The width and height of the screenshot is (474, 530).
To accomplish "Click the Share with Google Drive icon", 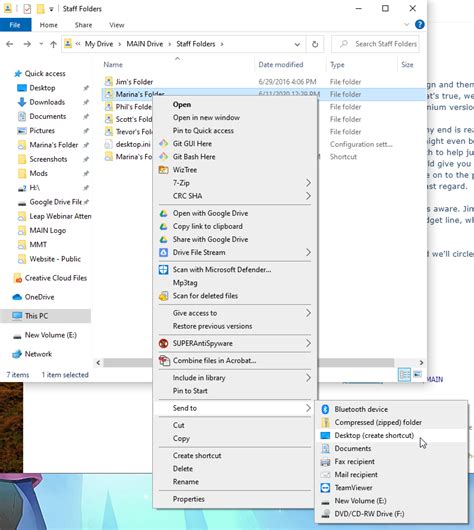I will click(164, 239).
